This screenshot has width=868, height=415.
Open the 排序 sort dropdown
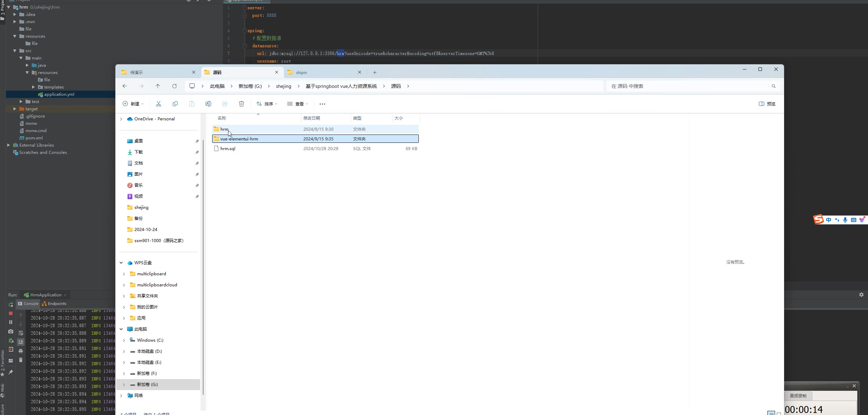pyautogui.click(x=267, y=104)
